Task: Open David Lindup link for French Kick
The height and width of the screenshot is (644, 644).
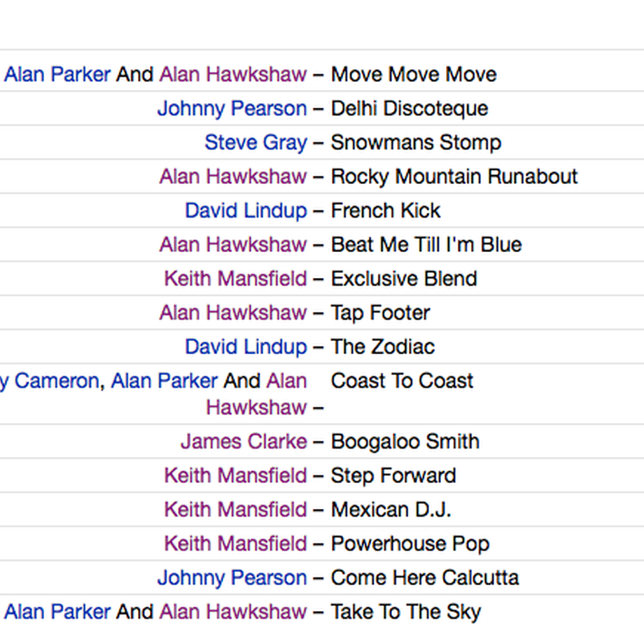Action: [246, 211]
